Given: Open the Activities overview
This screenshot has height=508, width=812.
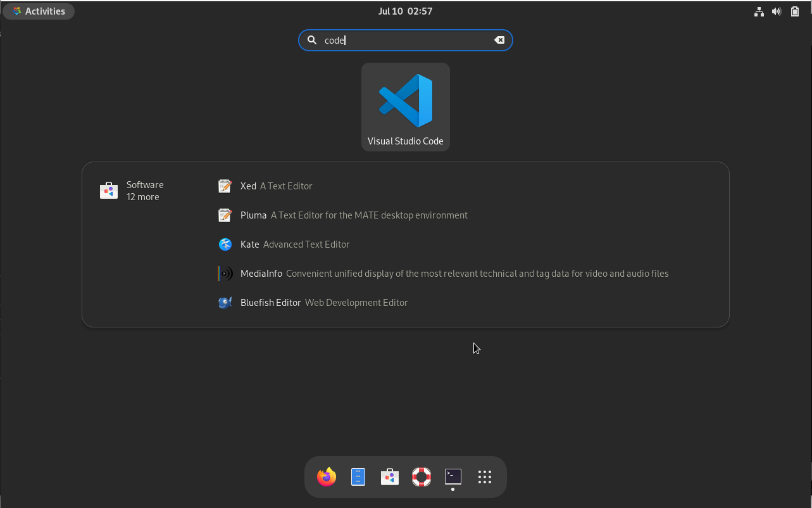Looking at the screenshot, I should pos(39,11).
